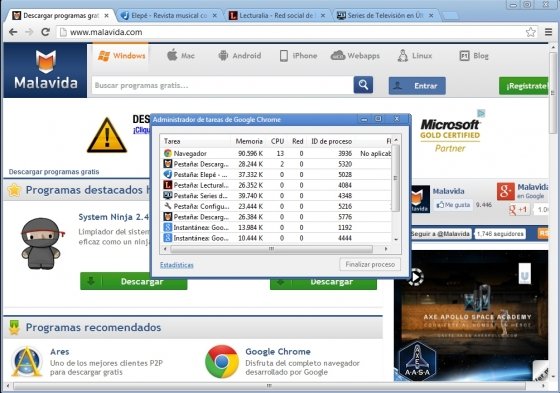Click the System Ninja Descargar button
Viewport: 560px width, 393px height.
pos(134,281)
